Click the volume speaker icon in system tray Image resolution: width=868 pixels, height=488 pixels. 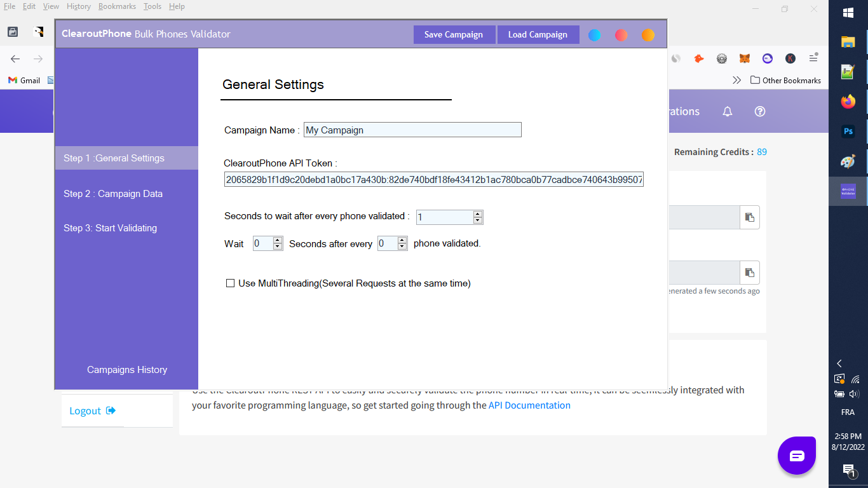[x=855, y=394]
